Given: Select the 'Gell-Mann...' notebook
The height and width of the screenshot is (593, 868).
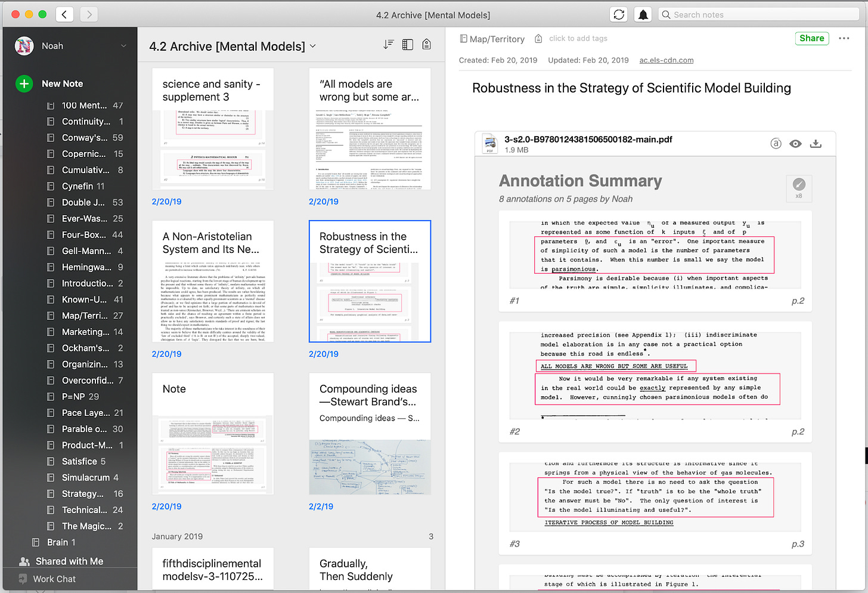Looking at the screenshot, I should (85, 251).
